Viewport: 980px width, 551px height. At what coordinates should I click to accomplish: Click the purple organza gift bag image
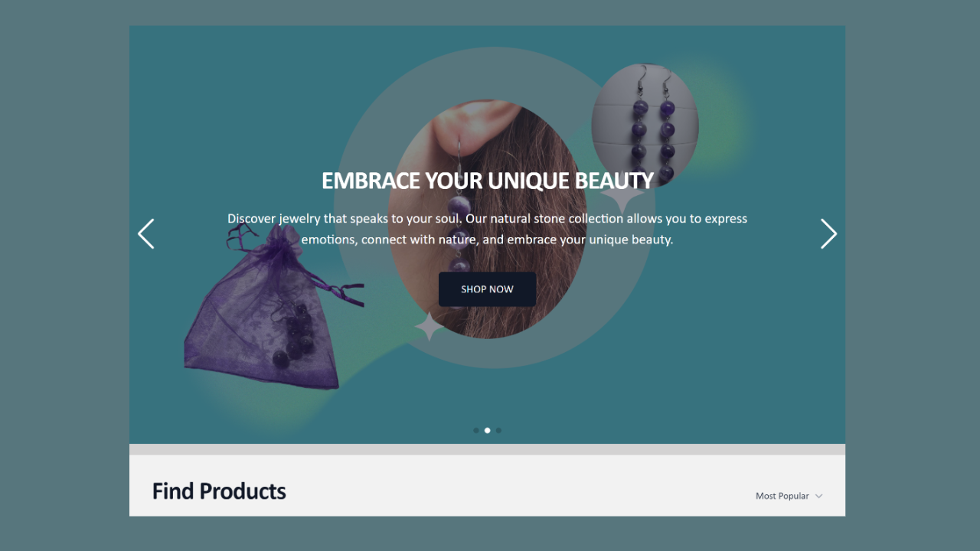[x=268, y=310]
